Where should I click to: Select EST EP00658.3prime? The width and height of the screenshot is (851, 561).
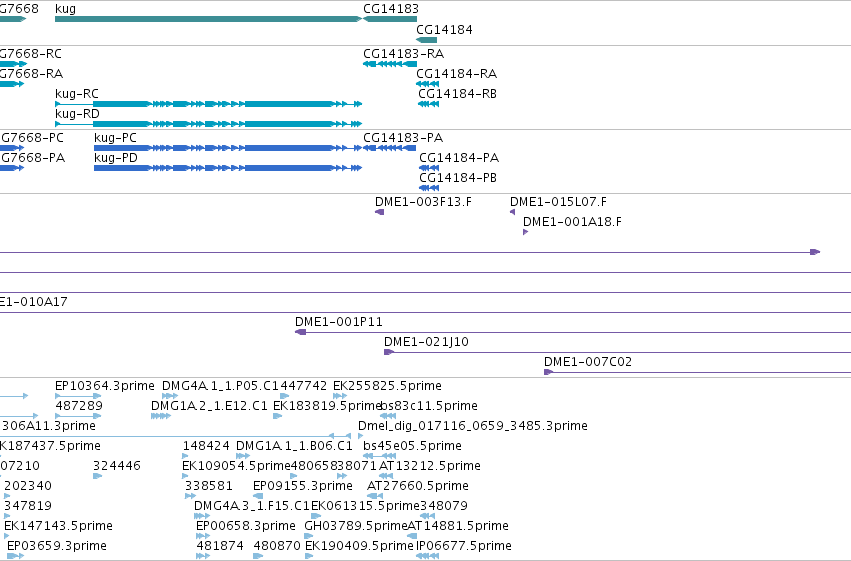point(202,536)
